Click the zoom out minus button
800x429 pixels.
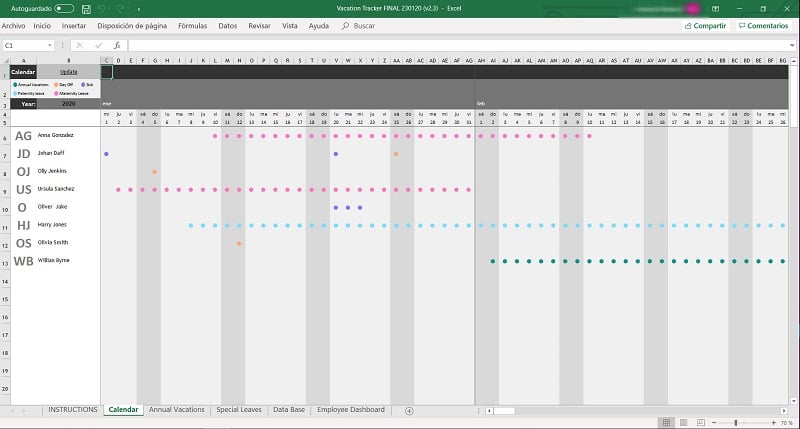714,423
